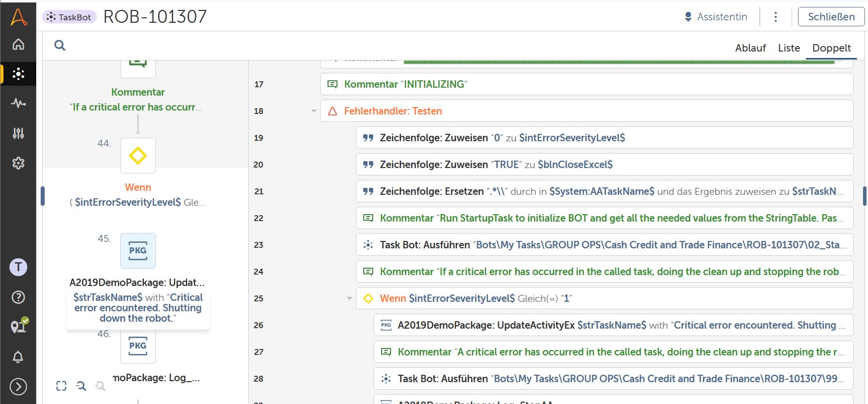This screenshot has height=404, width=868.
Task: Select line 21 Zeichenfolge: Ersetzen action
Action: pos(604,191)
